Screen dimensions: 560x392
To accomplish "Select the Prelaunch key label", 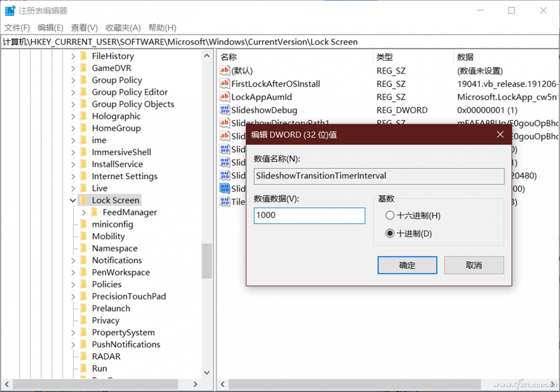I will tap(111, 308).
